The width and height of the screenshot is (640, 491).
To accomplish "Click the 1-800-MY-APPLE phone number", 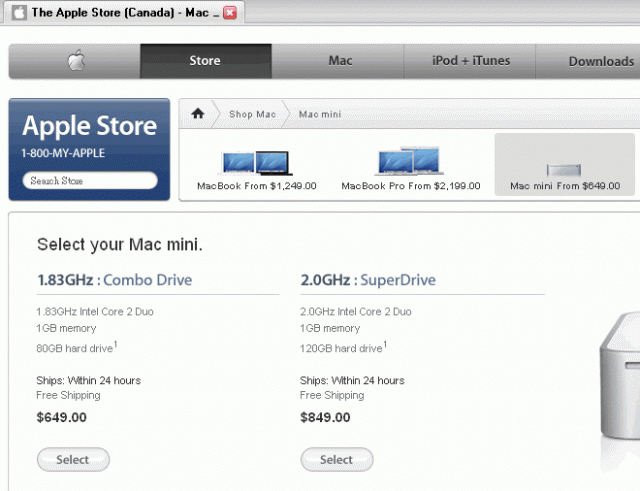I will [x=63, y=153].
